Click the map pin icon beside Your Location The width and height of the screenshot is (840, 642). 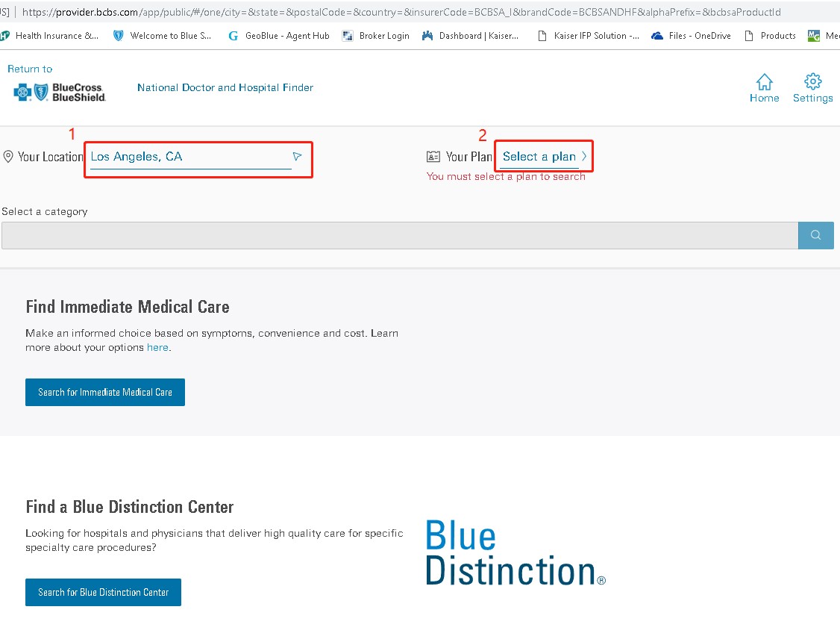pyautogui.click(x=8, y=157)
